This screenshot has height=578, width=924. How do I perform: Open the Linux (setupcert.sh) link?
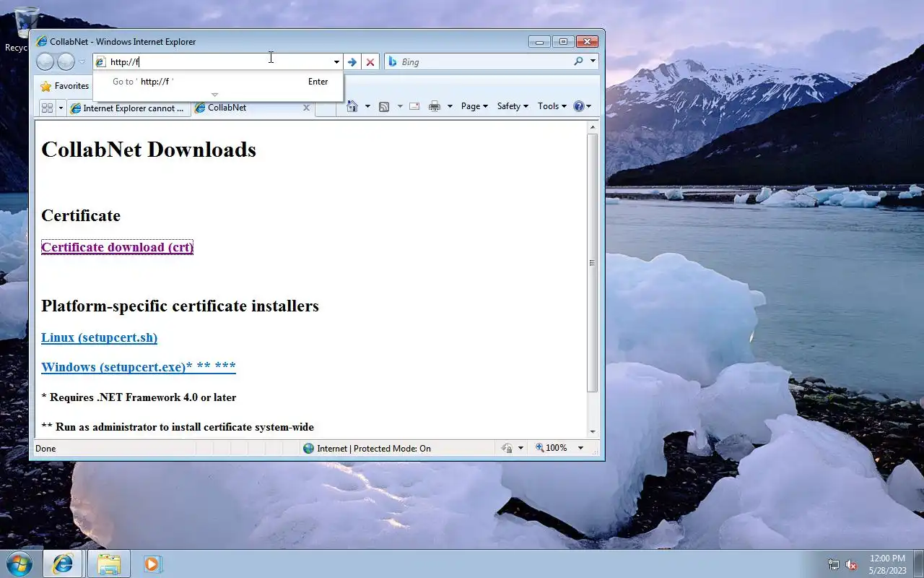click(x=99, y=337)
